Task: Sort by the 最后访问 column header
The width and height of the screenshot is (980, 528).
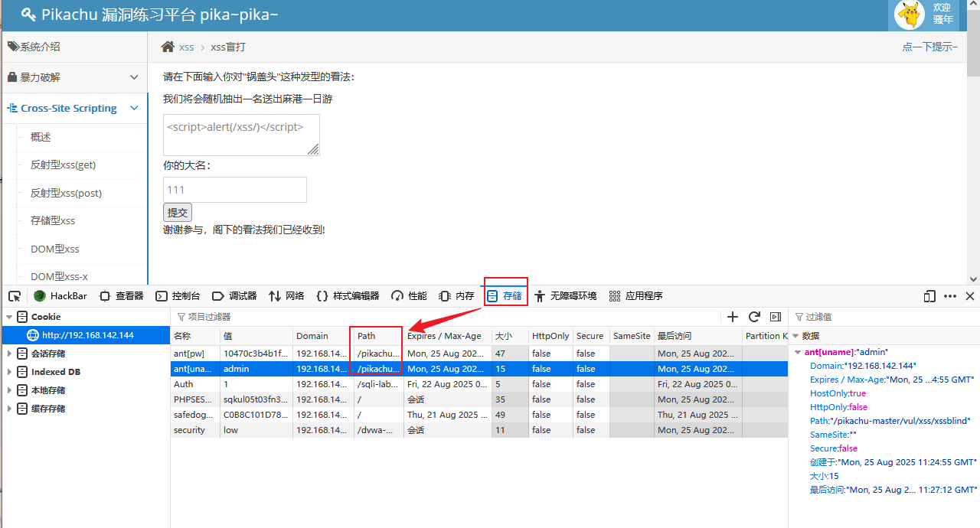Action: 697,336
